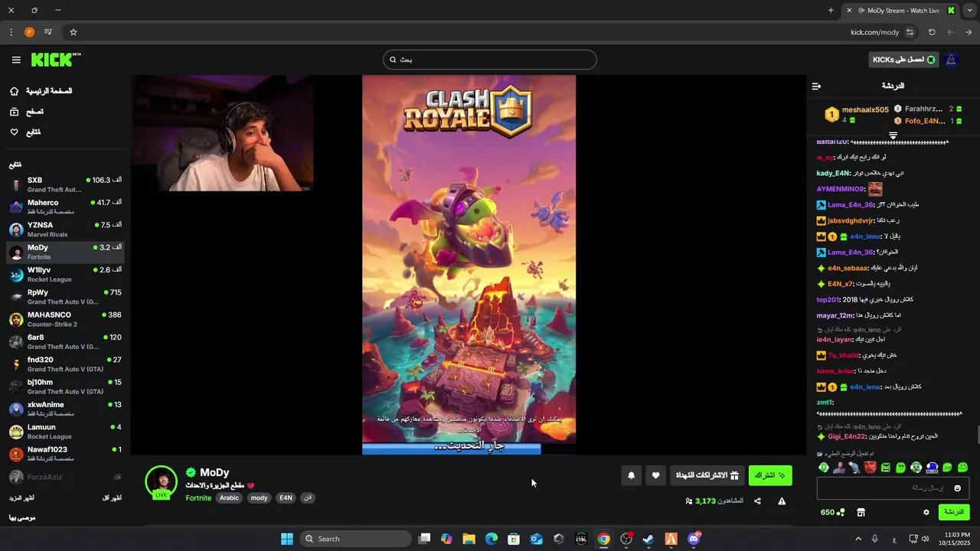Click the chat scrollbar
980x551 pixels.
(978, 435)
